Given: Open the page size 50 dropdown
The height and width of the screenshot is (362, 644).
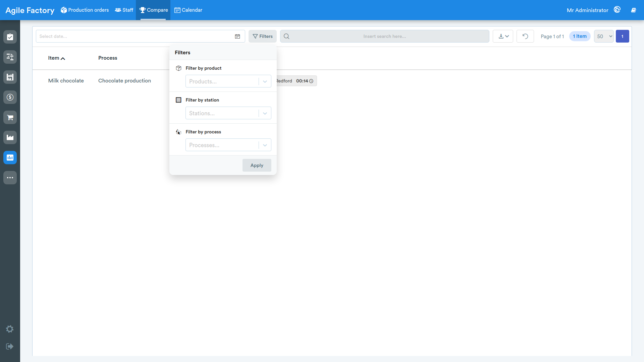Looking at the screenshot, I should [604, 36].
